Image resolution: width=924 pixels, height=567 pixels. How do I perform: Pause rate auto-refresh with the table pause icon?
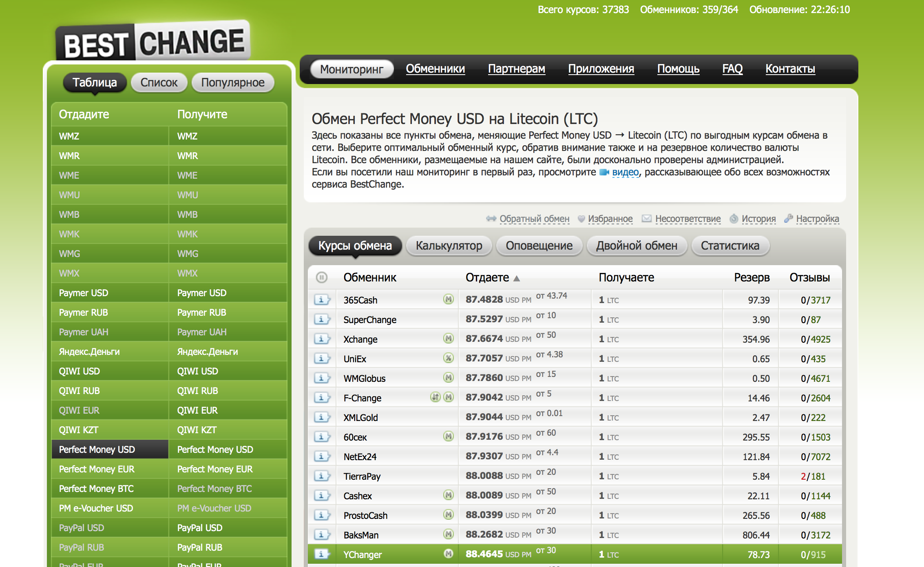pos(322,278)
